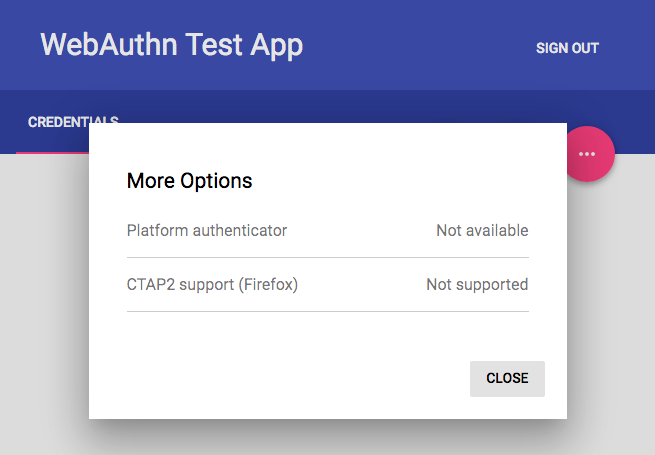Click the divider below Platform authenticator row
Screen dimensions: 655x455
coord(327,257)
